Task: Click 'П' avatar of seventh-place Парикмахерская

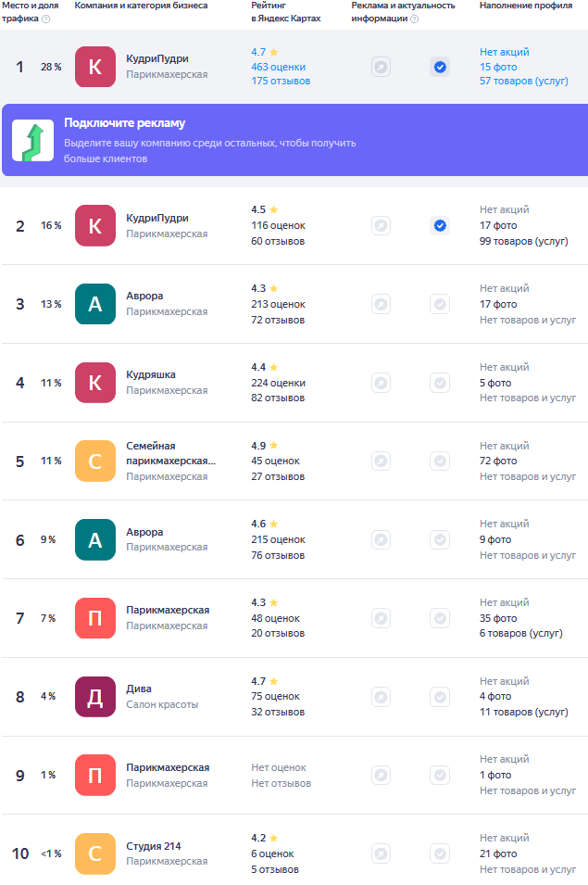Action: pyautogui.click(x=95, y=618)
